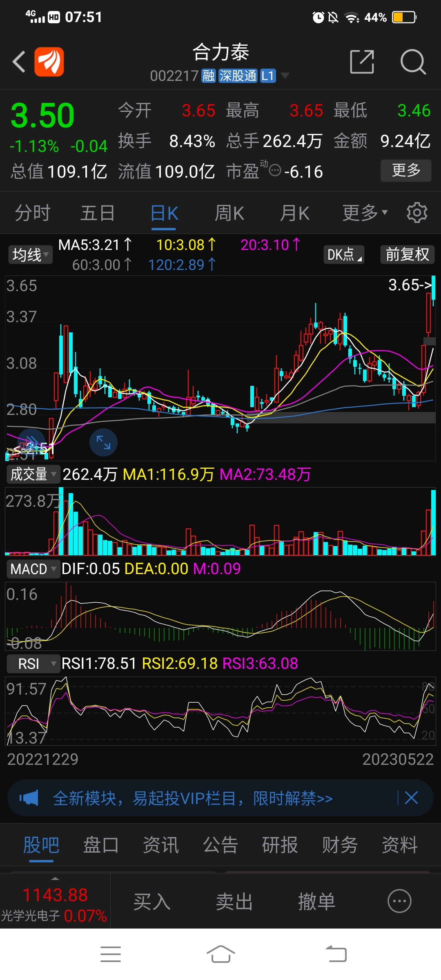Open the orange Eastmoney app logo

pyautogui.click(x=49, y=62)
